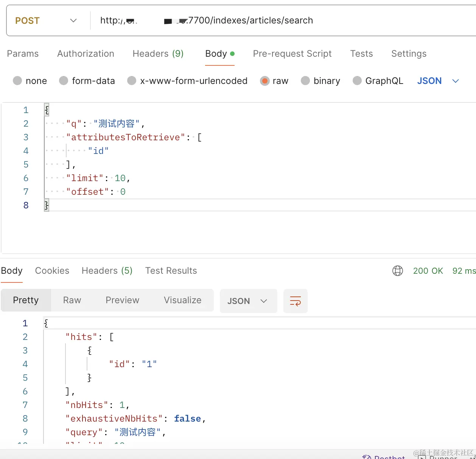476x459 pixels.
Task: Switch response view to Raw
Action: click(72, 300)
